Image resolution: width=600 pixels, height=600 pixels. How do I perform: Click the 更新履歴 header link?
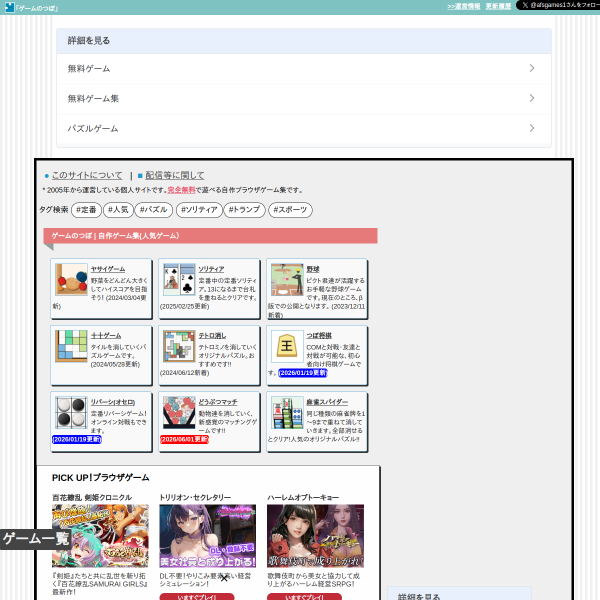(x=498, y=6)
